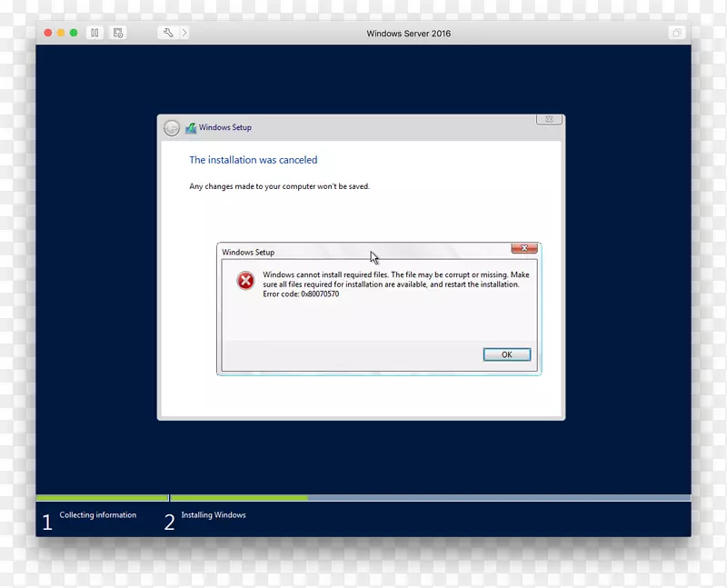The height and width of the screenshot is (588, 727).
Task: Click the 'Error code: 0x80070570' text
Action: click(x=301, y=294)
